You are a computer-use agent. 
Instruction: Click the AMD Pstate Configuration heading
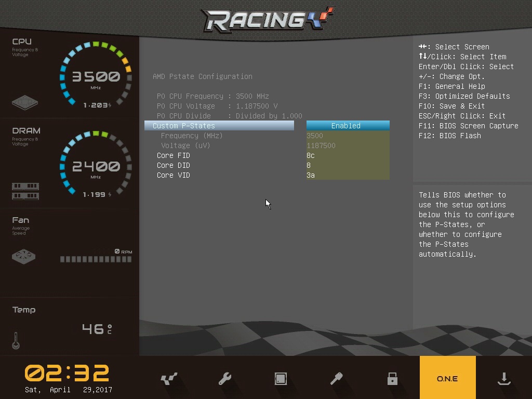pyautogui.click(x=203, y=76)
